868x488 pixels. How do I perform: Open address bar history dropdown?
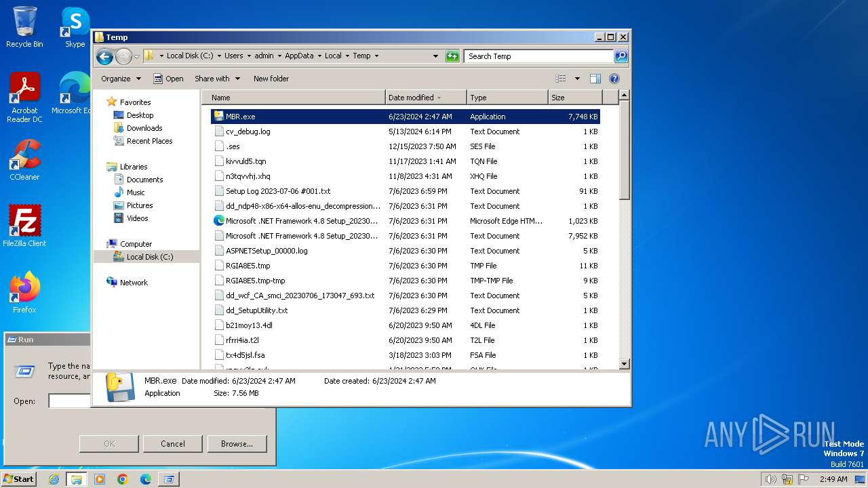(435, 56)
